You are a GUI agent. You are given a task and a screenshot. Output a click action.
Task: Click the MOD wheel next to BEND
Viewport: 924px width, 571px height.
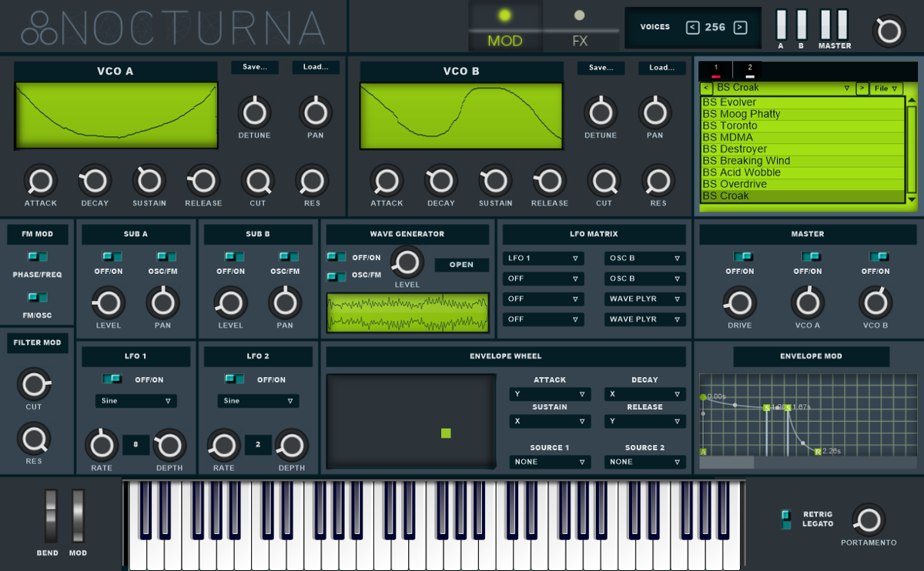click(x=76, y=517)
